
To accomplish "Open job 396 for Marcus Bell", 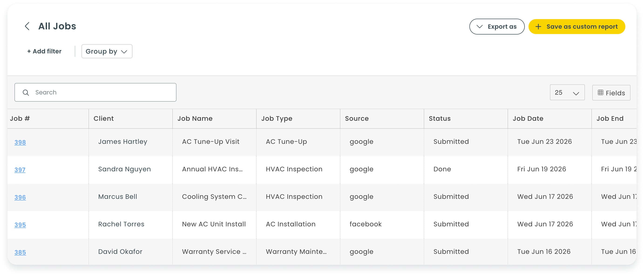I will [20, 197].
